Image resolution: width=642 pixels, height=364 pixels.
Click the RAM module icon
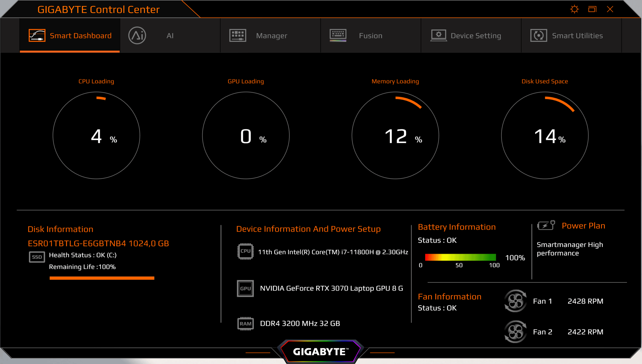(245, 324)
